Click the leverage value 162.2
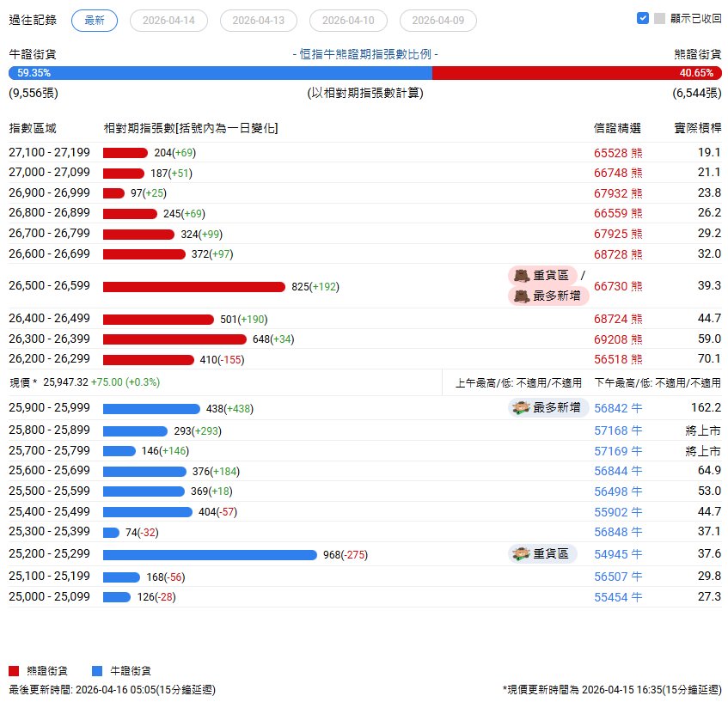This screenshot has width=728, height=702. point(706,407)
